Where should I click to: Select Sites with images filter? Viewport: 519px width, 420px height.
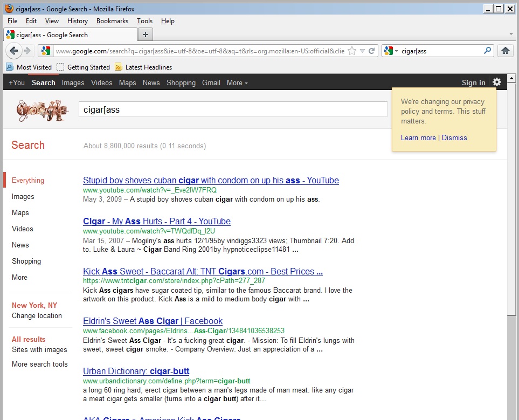tap(39, 350)
